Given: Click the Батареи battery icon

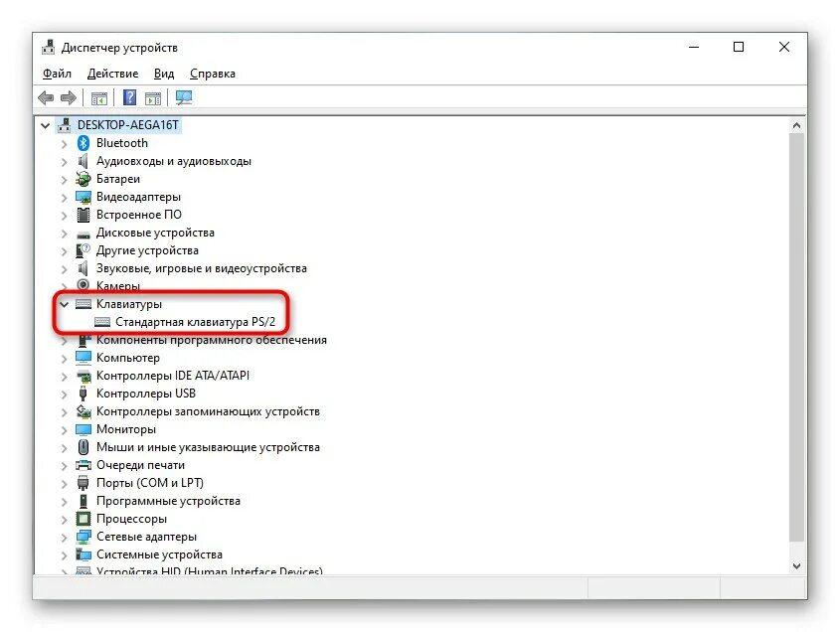Looking at the screenshot, I should [84, 179].
